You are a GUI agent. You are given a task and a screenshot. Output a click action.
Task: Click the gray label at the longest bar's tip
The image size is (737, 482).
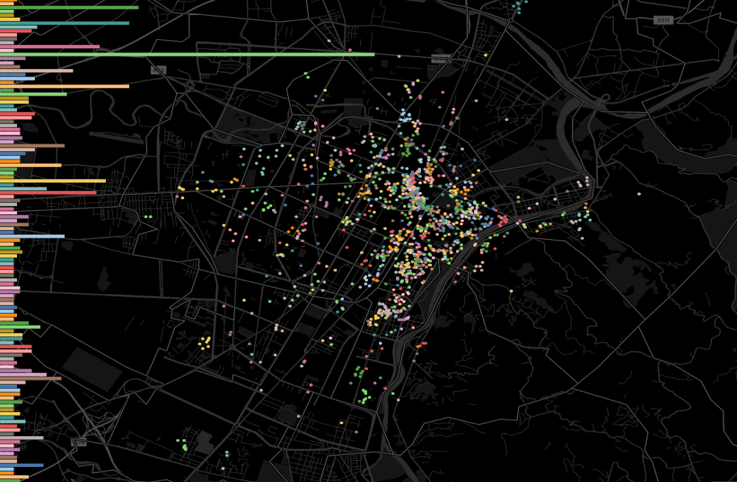pyautogui.click(x=439, y=59)
